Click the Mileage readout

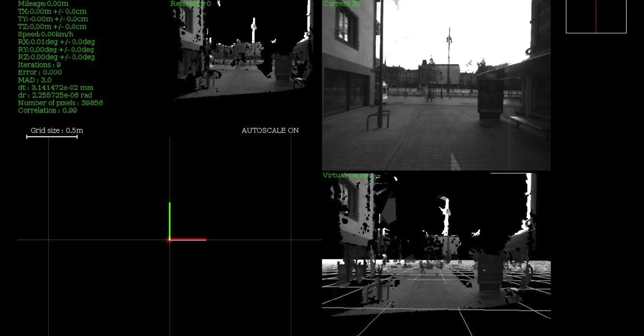click(43, 4)
